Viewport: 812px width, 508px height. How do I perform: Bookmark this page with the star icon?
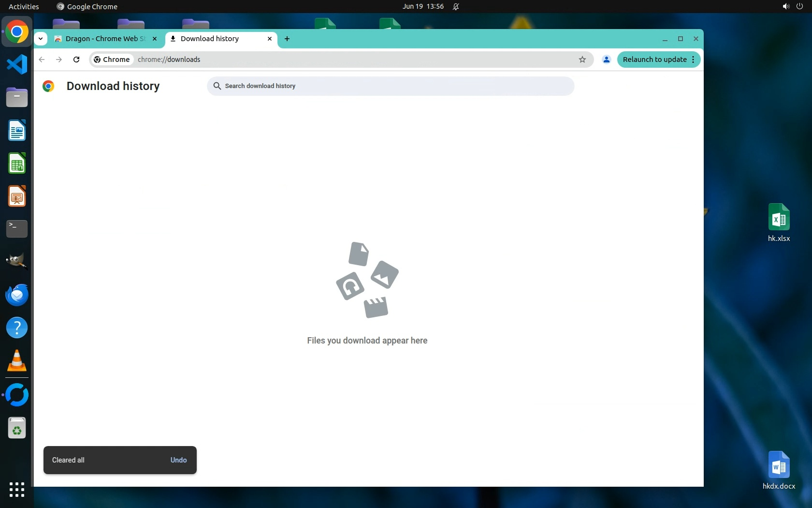tap(582, 60)
